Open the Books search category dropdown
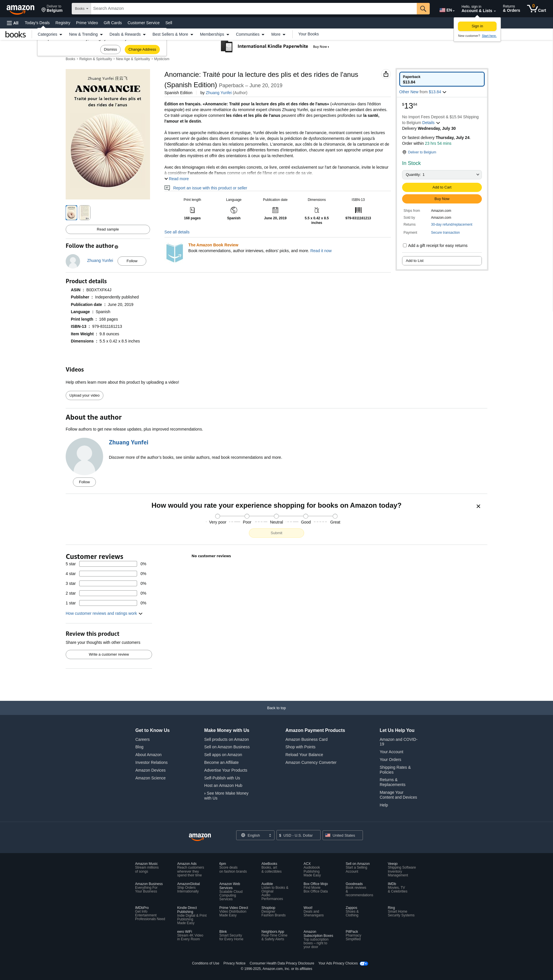Image resolution: width=553 pixels, height=980 pixels. (81, 8)
